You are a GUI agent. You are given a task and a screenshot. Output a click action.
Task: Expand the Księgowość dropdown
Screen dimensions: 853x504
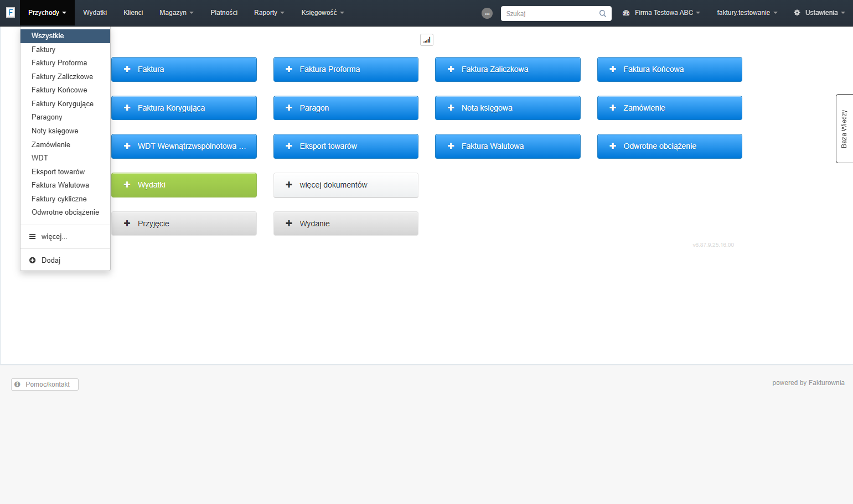pos(323,13)
